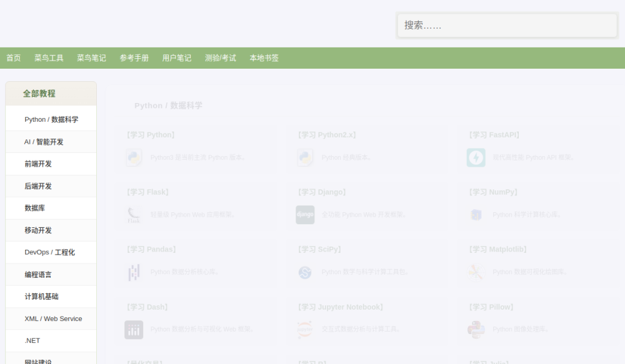Open the 【学习 Django】 tutorial link

pos(322,192)
